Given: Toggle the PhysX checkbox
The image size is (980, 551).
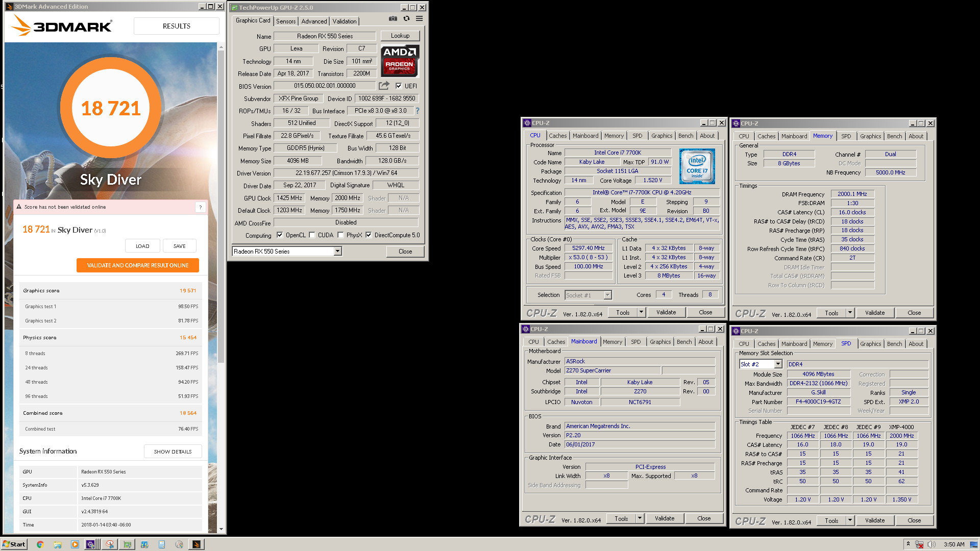Looking at the screenshot, I should [x=340, y=235].
